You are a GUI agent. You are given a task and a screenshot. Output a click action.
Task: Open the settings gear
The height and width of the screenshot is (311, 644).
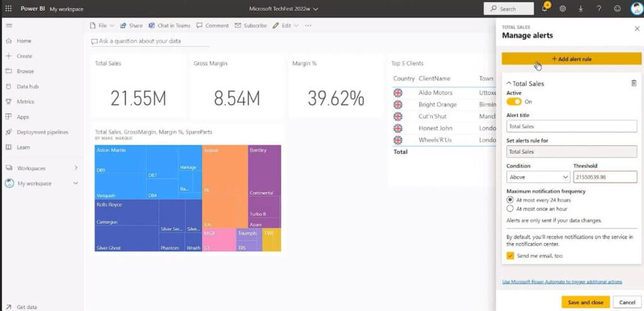(x=563, y=9)
